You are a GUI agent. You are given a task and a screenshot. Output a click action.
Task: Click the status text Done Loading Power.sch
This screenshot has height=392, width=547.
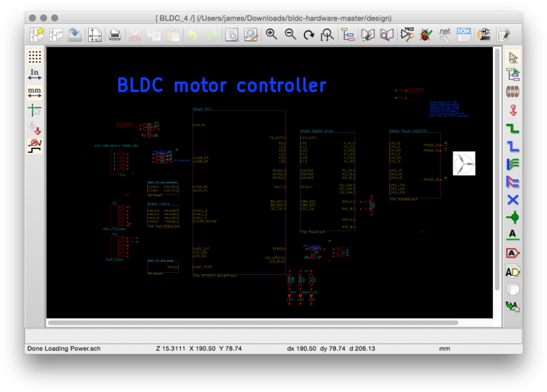64,348
